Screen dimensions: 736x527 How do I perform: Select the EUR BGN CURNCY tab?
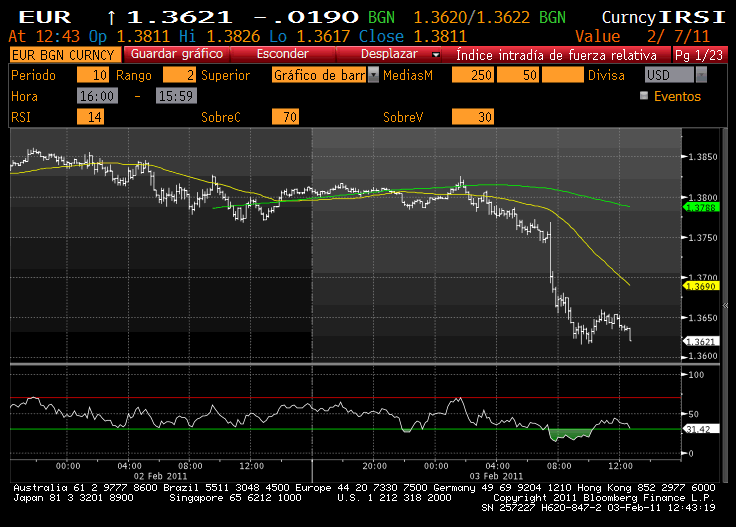coord(63,54)
